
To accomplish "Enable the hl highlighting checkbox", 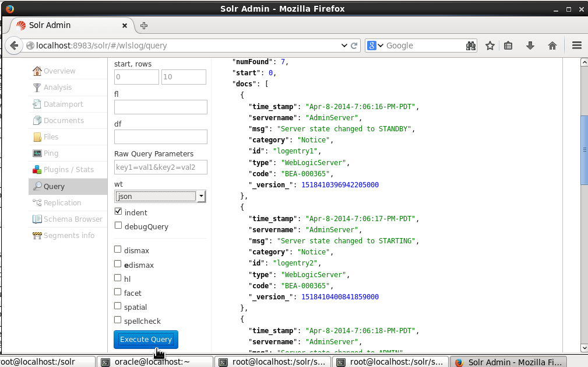I will (118, 278).
